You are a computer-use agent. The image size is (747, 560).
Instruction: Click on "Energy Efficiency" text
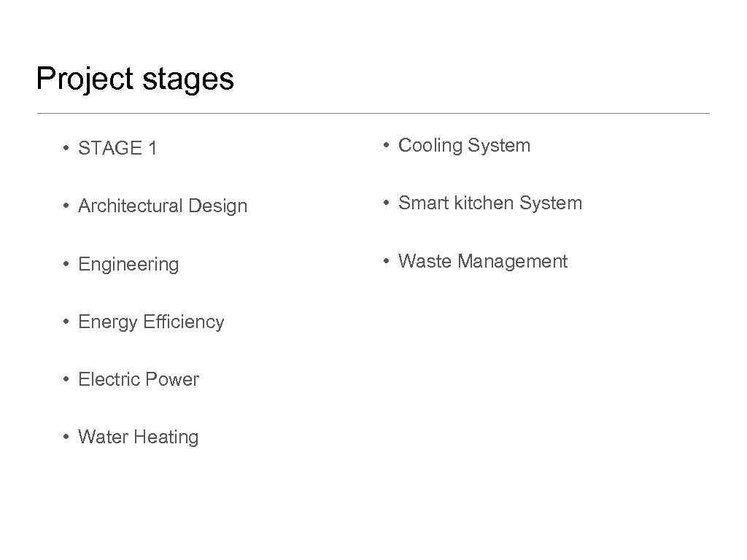[150, 322]
